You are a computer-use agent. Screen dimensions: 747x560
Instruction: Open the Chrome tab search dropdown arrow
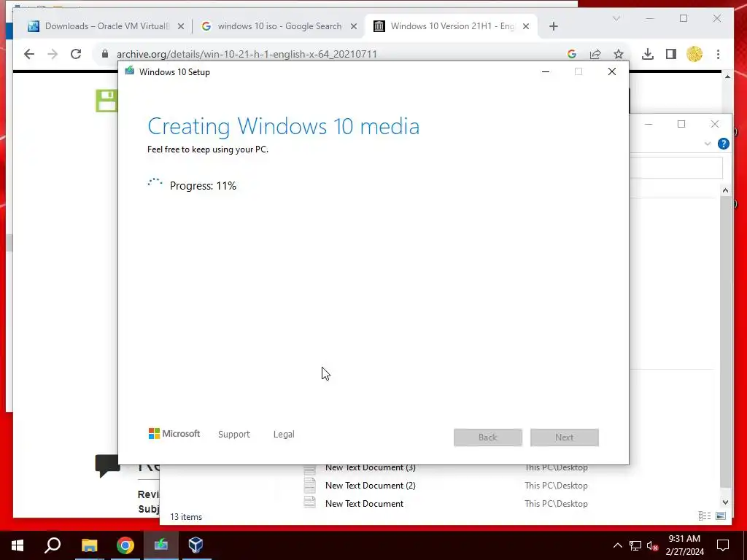616,18
